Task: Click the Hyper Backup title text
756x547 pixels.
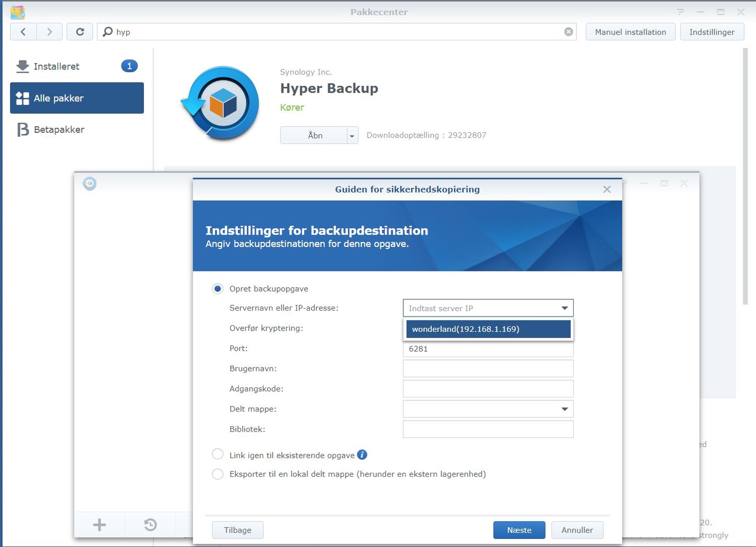Action: pyautogui.click(x=329, y=88)
